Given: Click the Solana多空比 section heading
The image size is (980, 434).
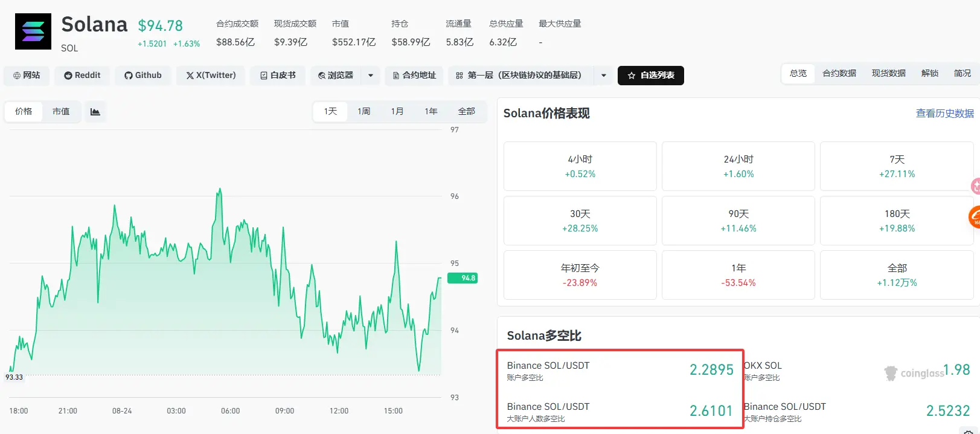Looking at the screenshot, I should [544, 335].
